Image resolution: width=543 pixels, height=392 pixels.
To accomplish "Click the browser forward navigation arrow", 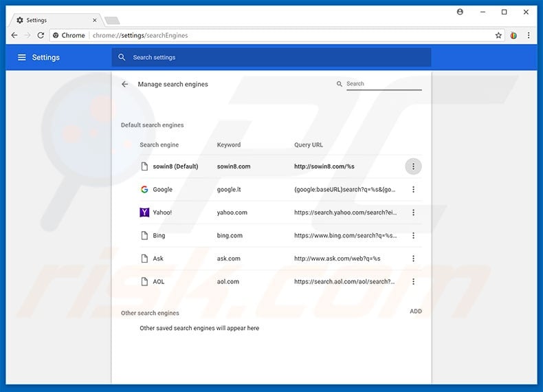I will (27, 35).
